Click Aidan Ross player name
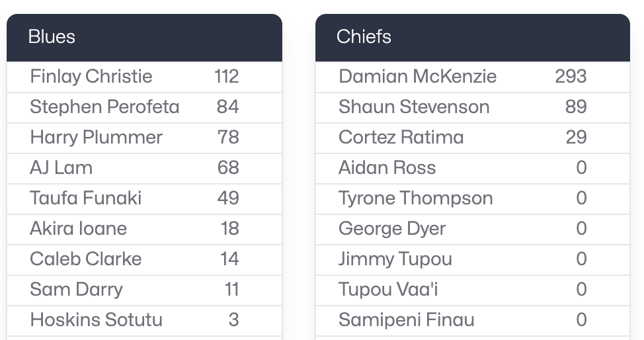The image size is (644, 340). [x=387, y=168]
